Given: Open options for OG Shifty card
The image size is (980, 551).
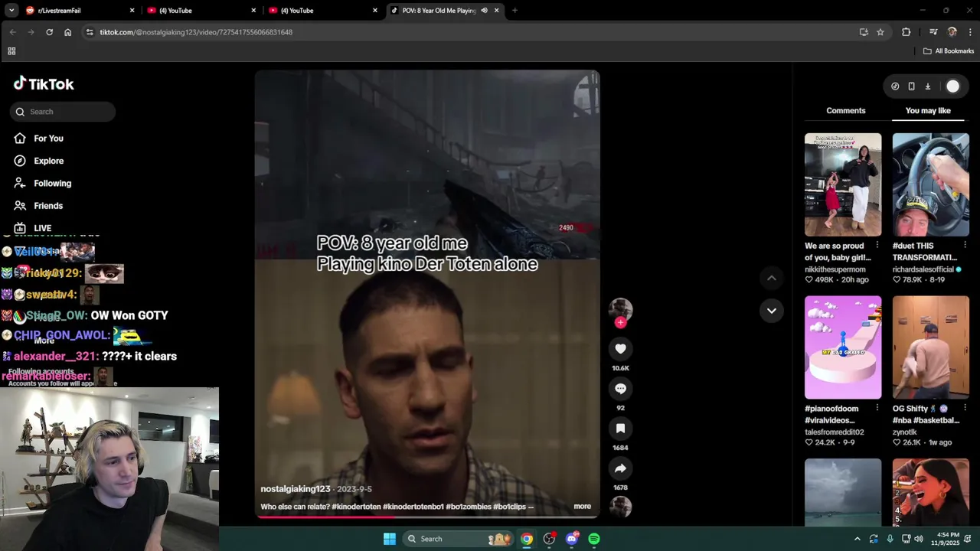Looking at the screenshot, I should [965, 409].
